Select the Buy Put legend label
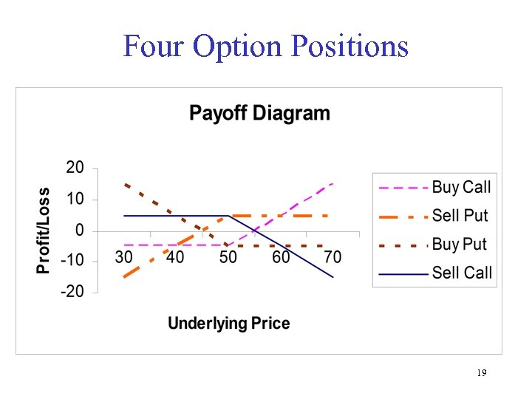The height and width of the screenshot is (399, 532). 459,244
